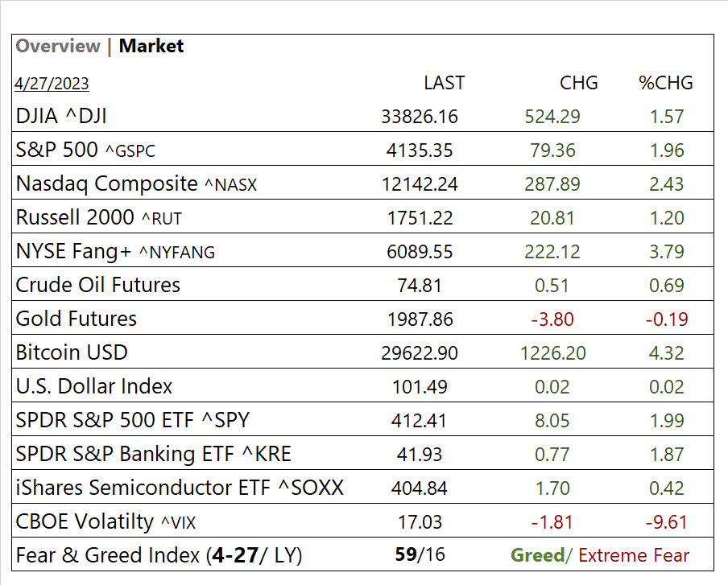Click Nasdaq Composite ^NASX label
The width and height of the screenshot is (728, 585).
(x=136, y=184)
